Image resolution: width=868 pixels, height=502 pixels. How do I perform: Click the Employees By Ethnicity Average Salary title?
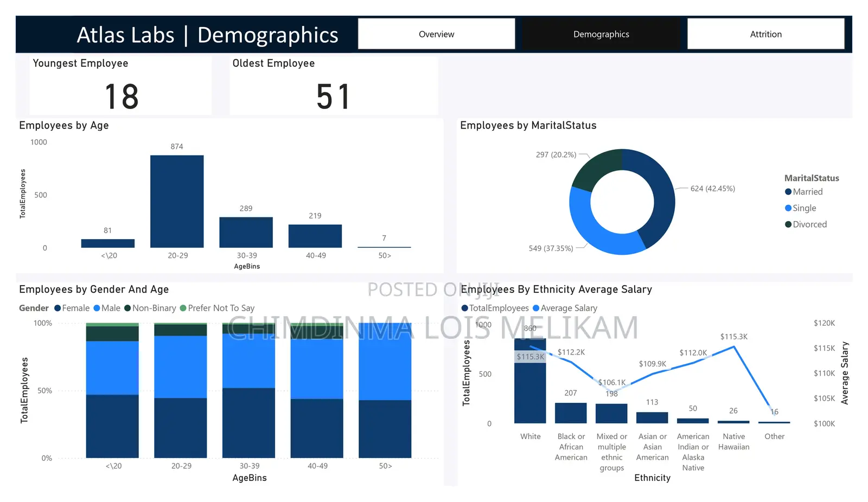tap(557, 289)
